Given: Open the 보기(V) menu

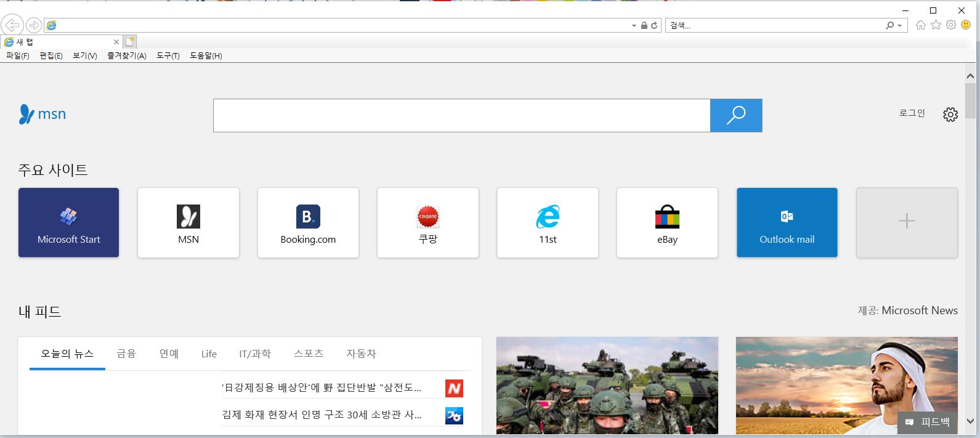Looking at the screenshot, I should pos(85,55).
